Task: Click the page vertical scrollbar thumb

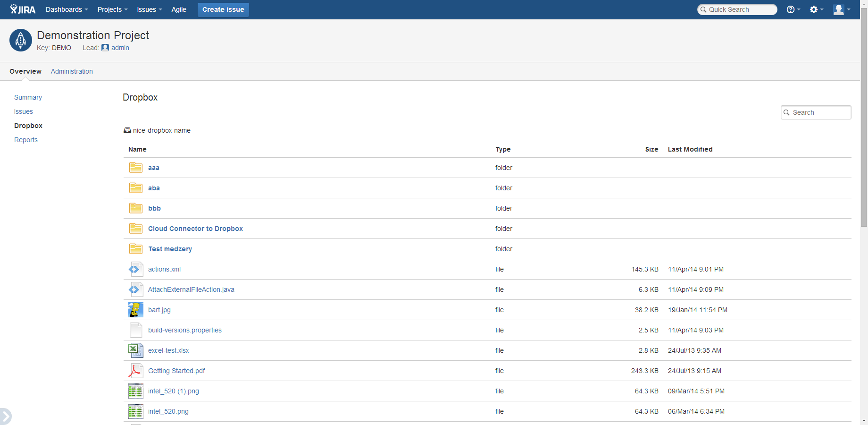Action: pyautogui.click(x=864, y=118)
